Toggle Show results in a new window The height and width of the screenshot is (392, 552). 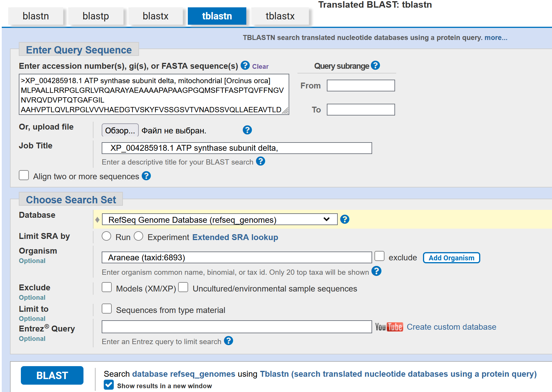coord(109,385)
